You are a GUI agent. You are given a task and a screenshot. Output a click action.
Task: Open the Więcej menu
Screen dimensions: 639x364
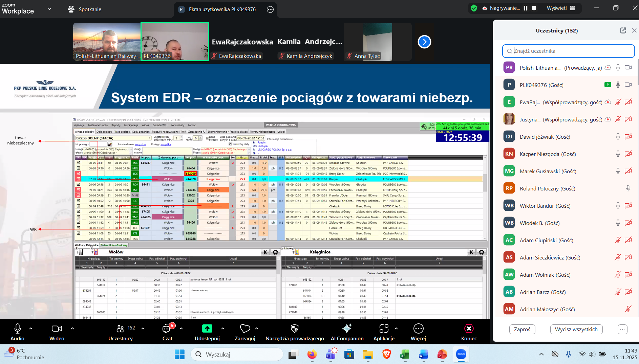click(418, 328)
